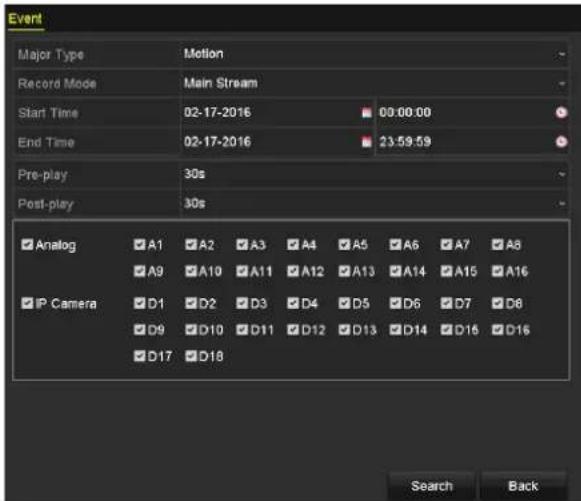Toggle the A3 checkbox
The height and width of the screenshot is (501, 581).
[242, 244]
